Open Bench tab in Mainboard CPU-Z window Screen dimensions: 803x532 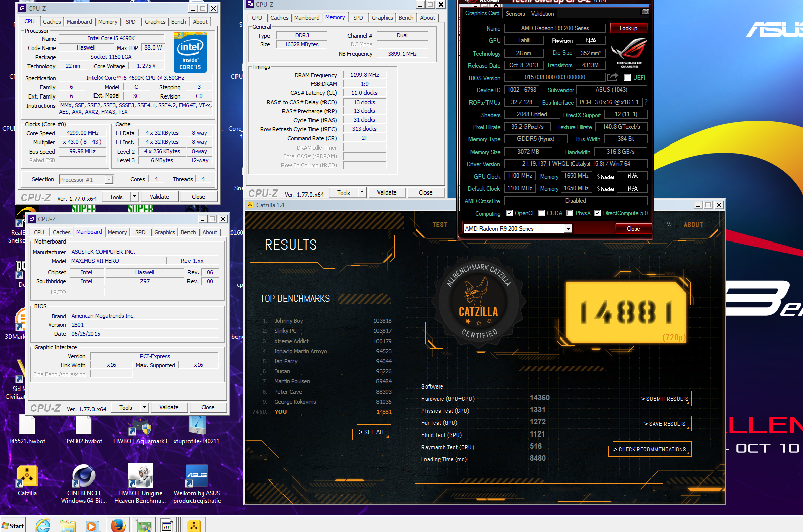(x=188, y=232)
